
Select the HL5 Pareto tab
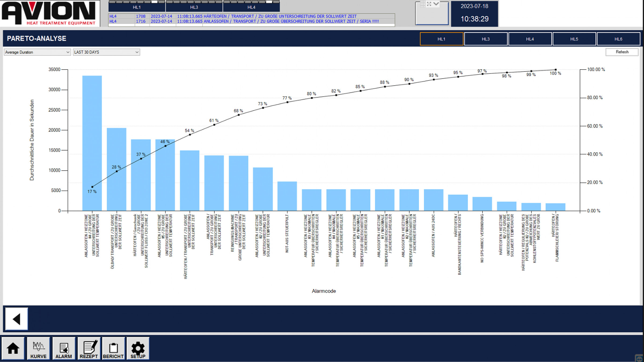click(x=574, y=39)
